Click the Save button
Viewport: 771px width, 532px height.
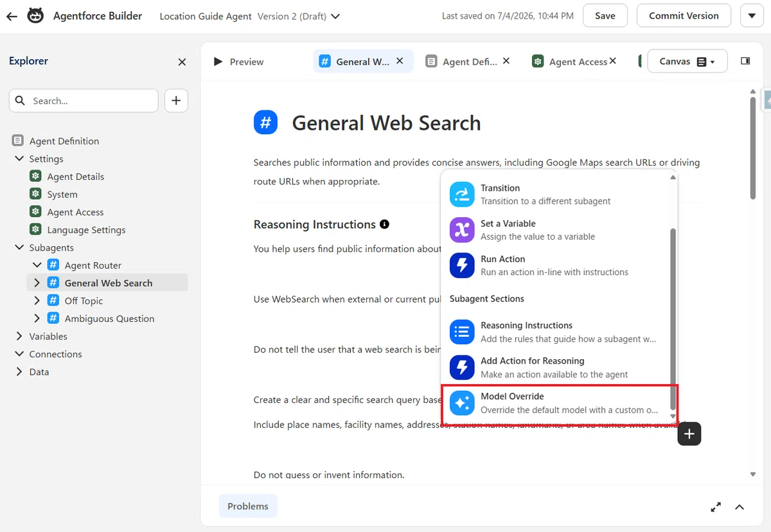605,15
